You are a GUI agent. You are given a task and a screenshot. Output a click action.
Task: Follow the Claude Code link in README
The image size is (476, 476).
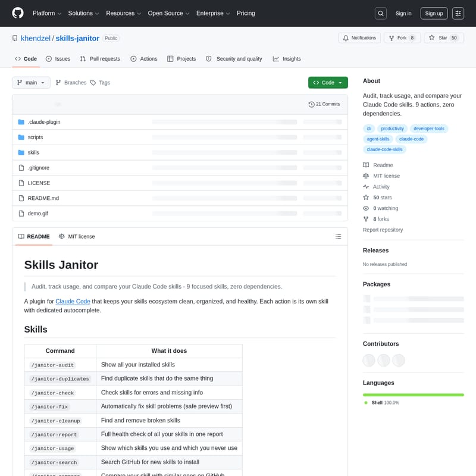click(73, 302)
